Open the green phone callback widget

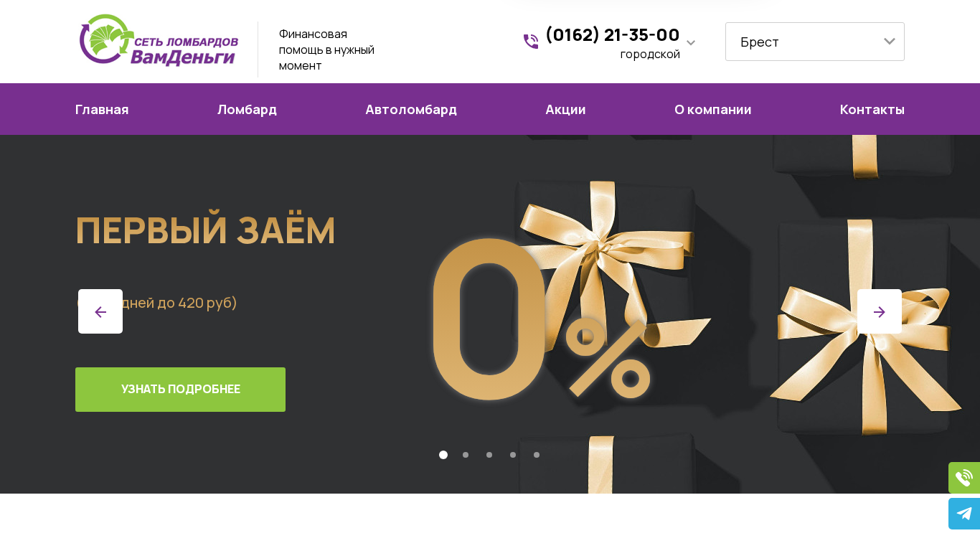pyautogui.click(x=964, y=478)
